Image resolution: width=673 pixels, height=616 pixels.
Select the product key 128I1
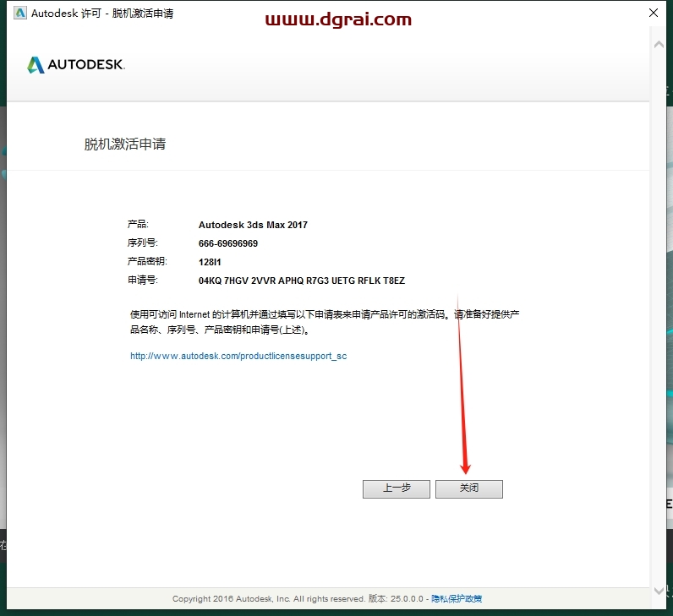[210, 262]
